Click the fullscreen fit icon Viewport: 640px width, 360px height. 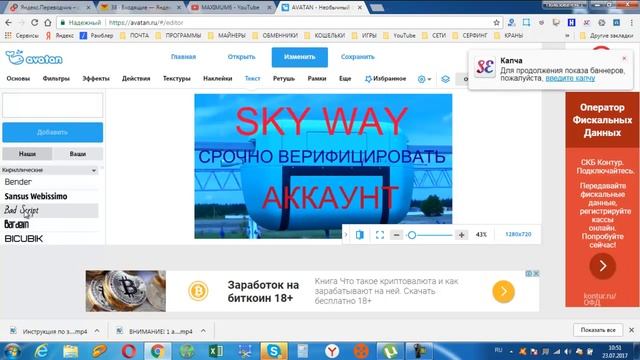click(x=380, y=235)
